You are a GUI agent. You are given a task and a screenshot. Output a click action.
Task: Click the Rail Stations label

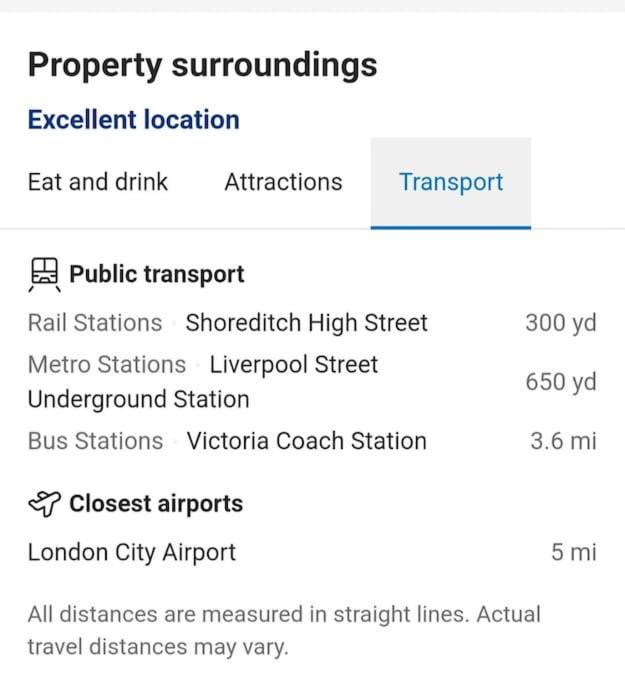pos(95,323)
